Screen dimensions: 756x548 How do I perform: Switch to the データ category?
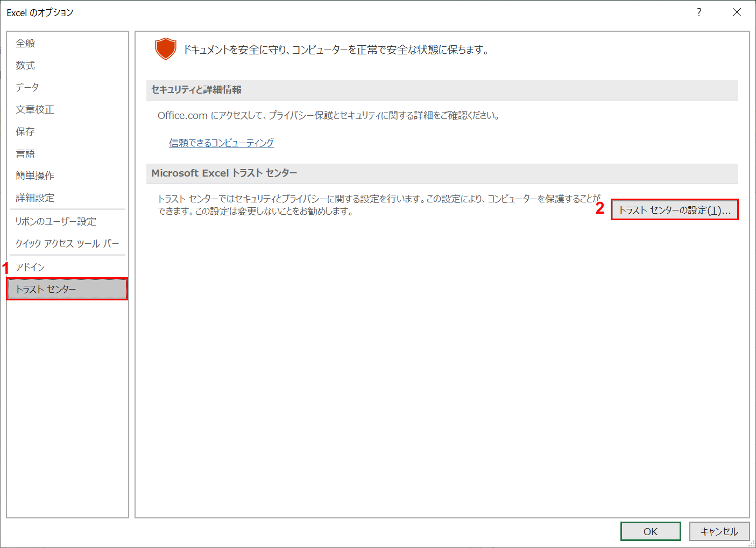click(67, 87)
